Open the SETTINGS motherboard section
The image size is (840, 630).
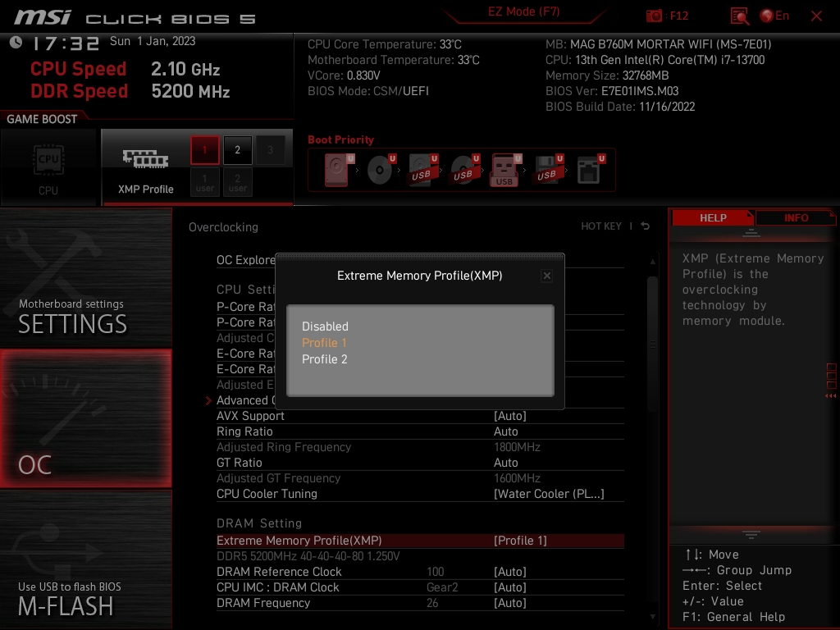click(x=85, y=278)
